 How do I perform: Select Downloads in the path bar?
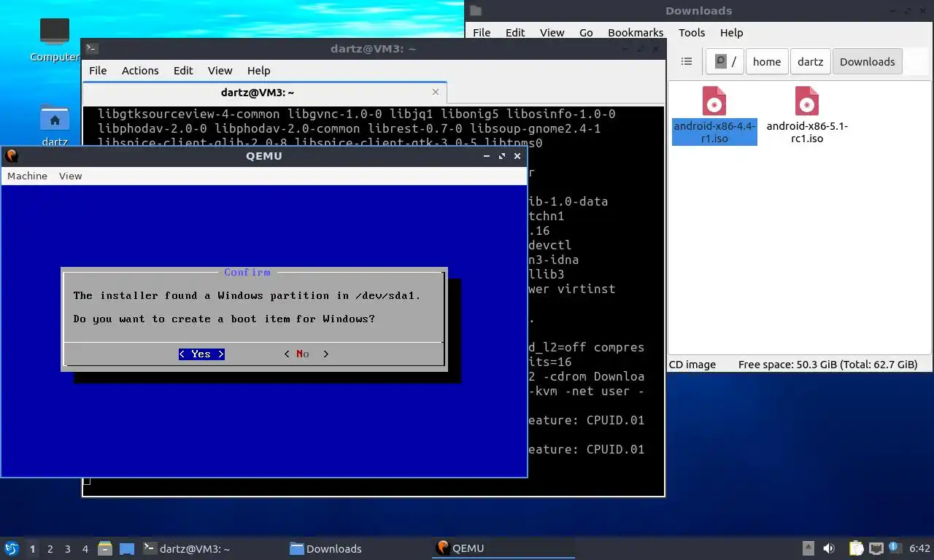[867, 62]
